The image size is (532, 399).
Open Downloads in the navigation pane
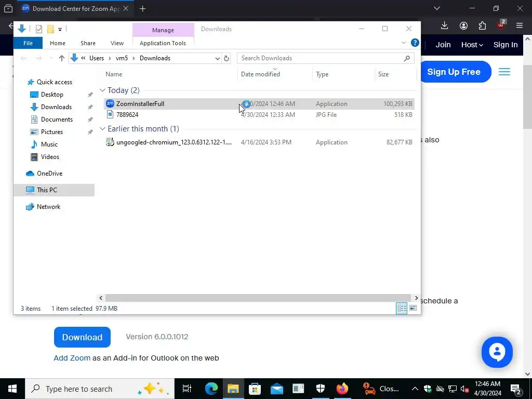56,107
